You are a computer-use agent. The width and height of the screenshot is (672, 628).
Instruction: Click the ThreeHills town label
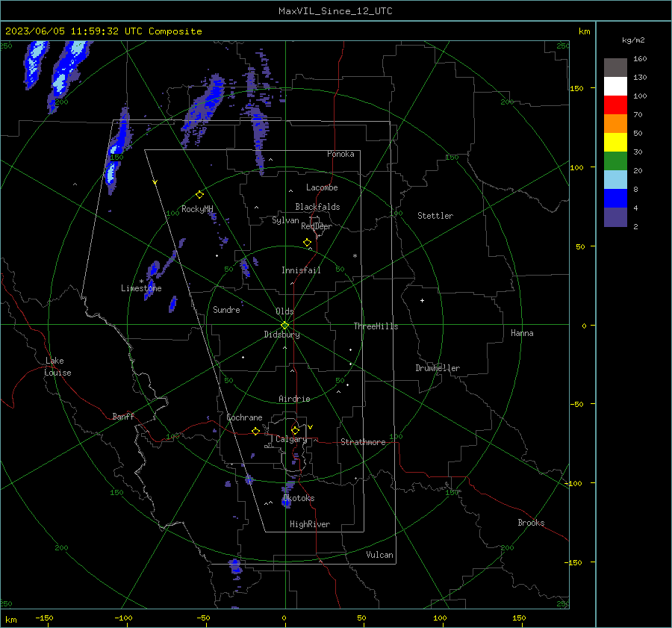pyautogui.click(x=376, y=326)
